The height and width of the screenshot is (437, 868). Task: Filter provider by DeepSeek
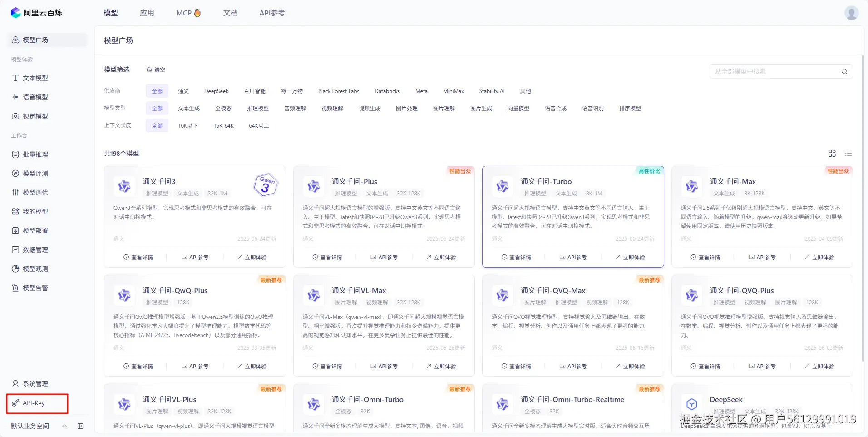click(x=217, y=91)
